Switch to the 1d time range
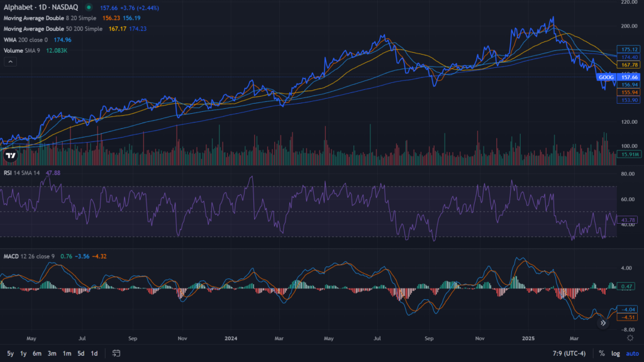This screenshot has width=644, height=362. 94,353
